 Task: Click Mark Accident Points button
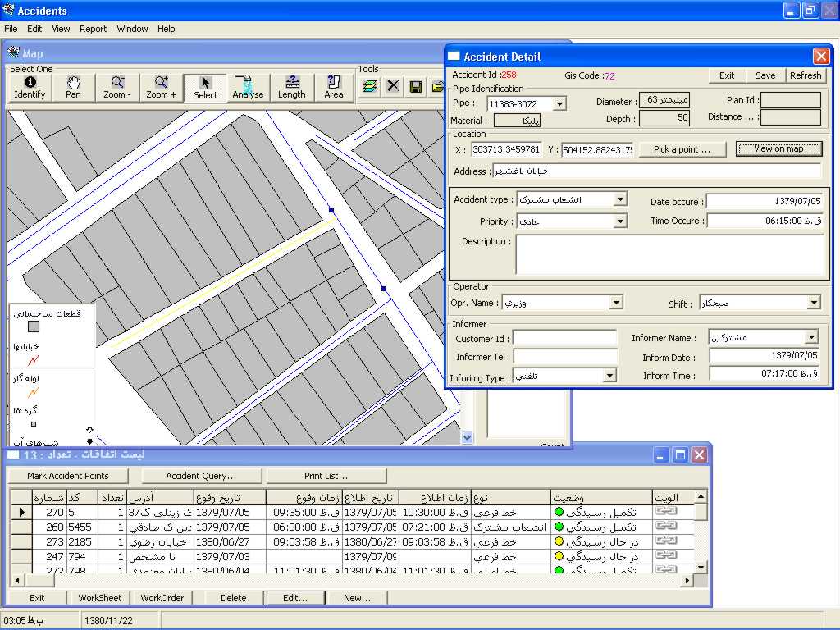pyautogui.click(x=67, y=476)
